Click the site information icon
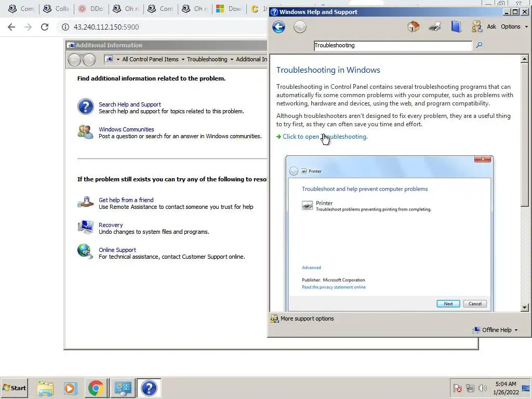532x399 pixels. pos(65,27)
